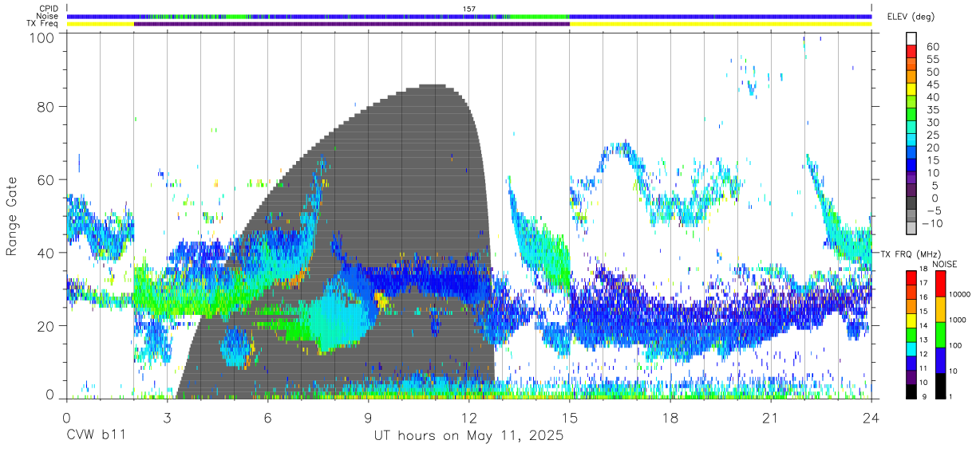Click the 40 tick on Range Gate axis
This screenshot has width=980, height=452.
pyautogui.click(x=46, y=253)
